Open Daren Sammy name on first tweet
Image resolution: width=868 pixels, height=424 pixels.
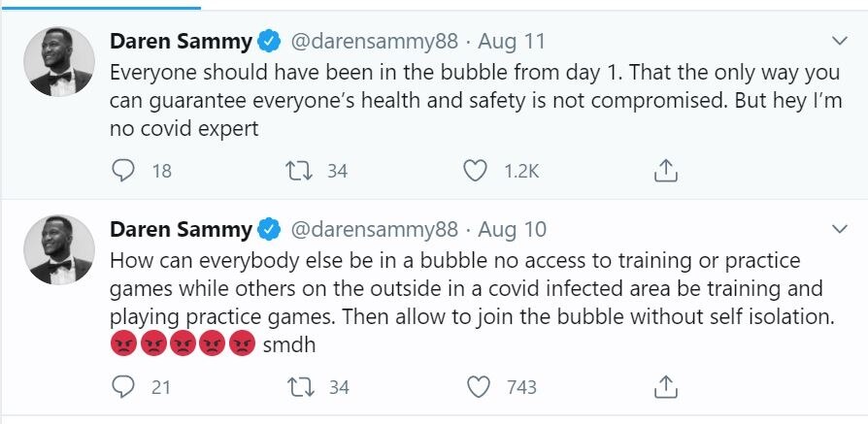coord(181,42)
